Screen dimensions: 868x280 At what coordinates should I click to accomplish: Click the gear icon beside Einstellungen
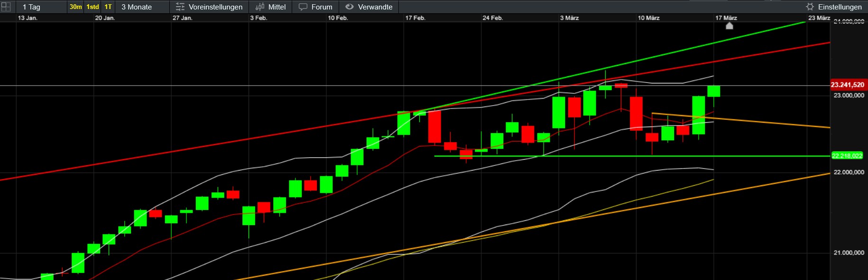810,7
